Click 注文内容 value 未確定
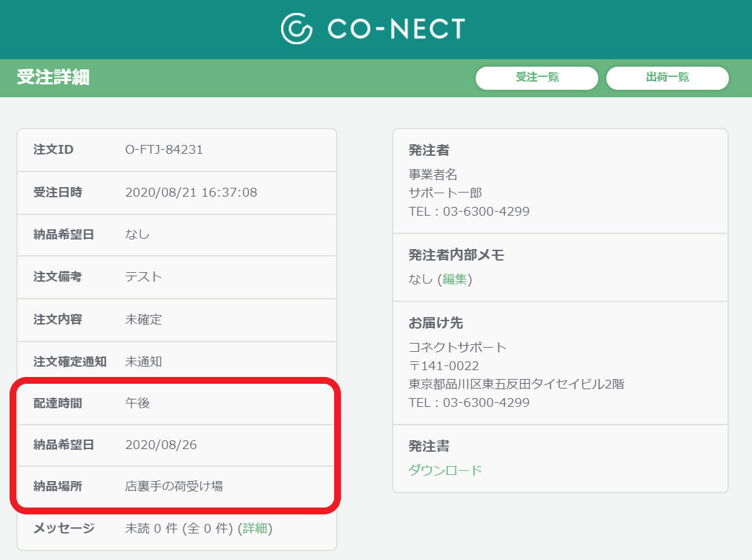 [144, 319]
